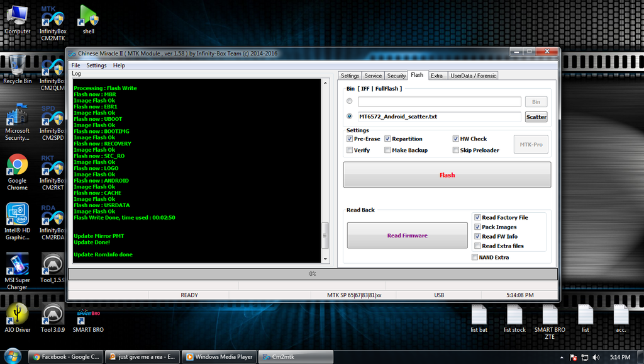Open 'just give me a rea' taskbar window
This screenshot has height=364, width=644.
coord(143,357)
